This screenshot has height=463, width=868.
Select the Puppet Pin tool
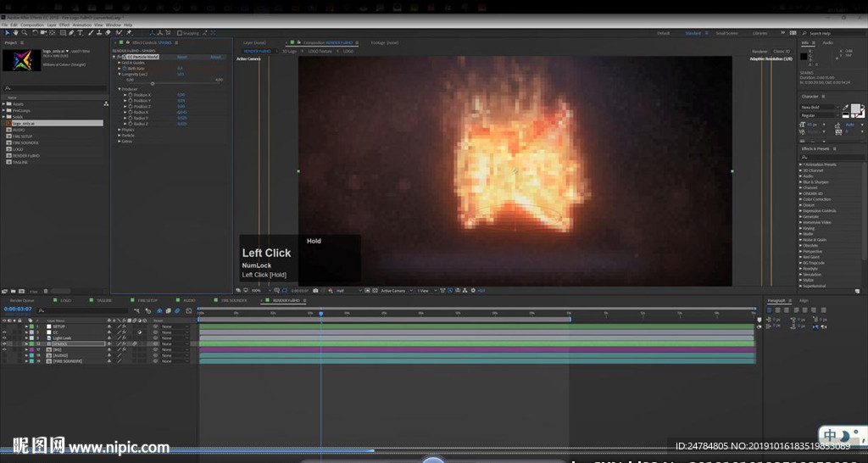pos(129,33)
